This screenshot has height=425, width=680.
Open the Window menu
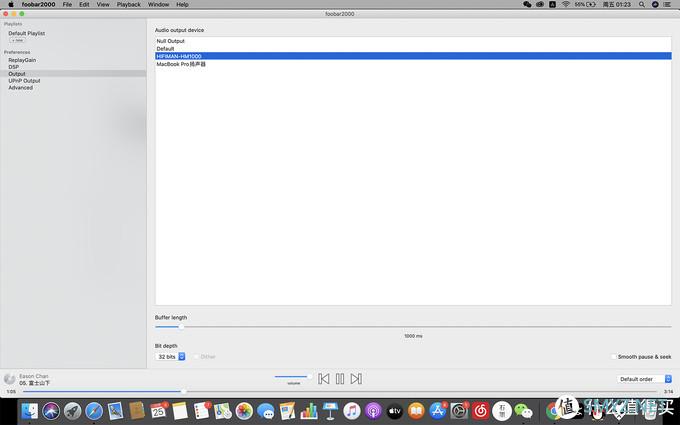[x=158, y=4]
